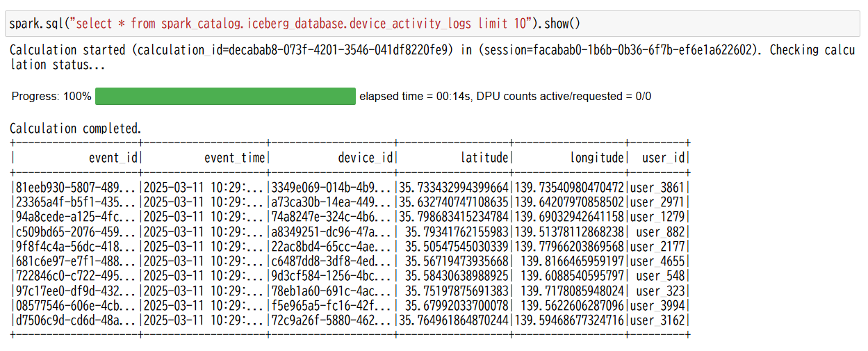The image size is (868, 351).
Task: Click the event_time column header
Action: (x=235, y=158)
